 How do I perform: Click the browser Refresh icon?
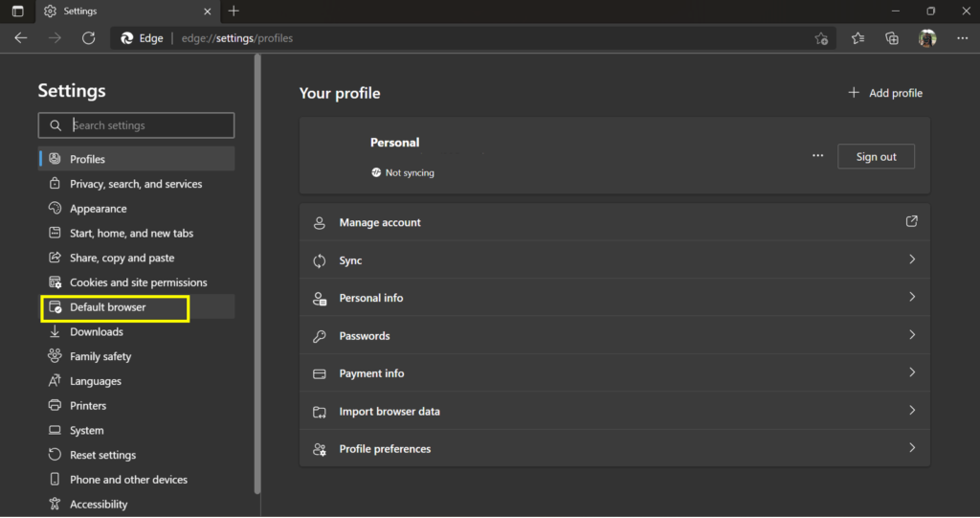click(88, 38)
